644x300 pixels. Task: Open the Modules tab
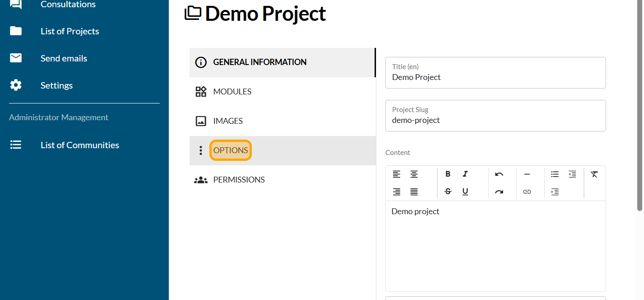pos(232,92)
